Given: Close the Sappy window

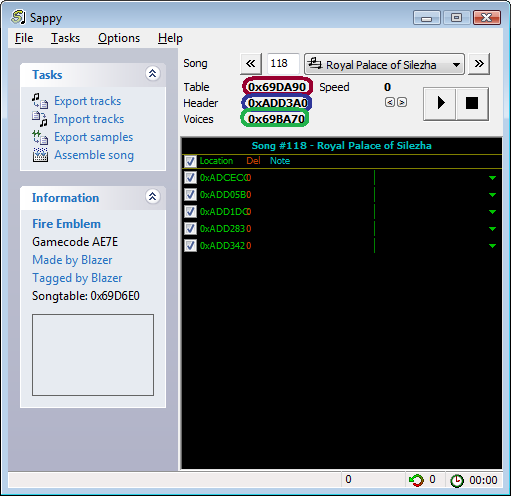Looking at the screenshot, I should pos(487,18).
